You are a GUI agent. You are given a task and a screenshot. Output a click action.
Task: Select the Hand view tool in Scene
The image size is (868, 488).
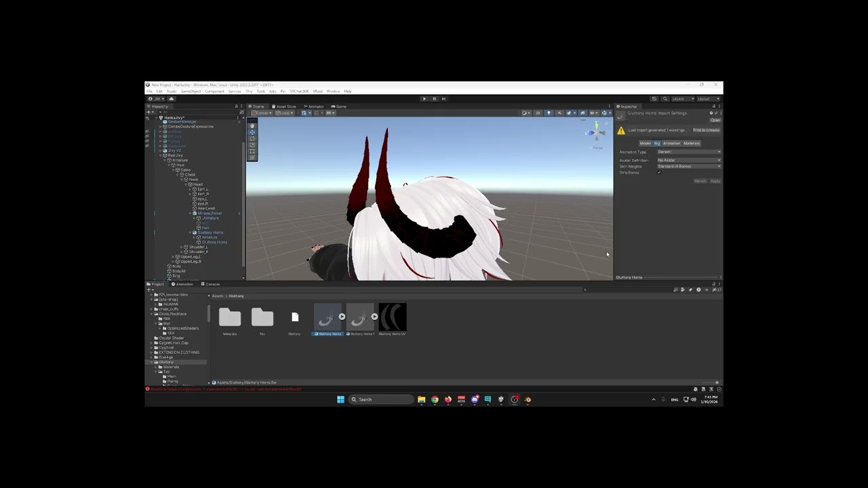tap(252, 126)
